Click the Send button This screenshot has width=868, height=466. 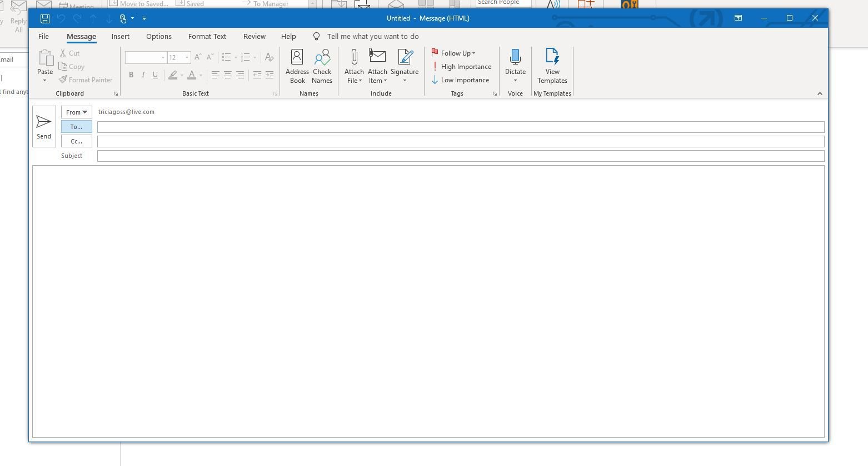(43, 126)
